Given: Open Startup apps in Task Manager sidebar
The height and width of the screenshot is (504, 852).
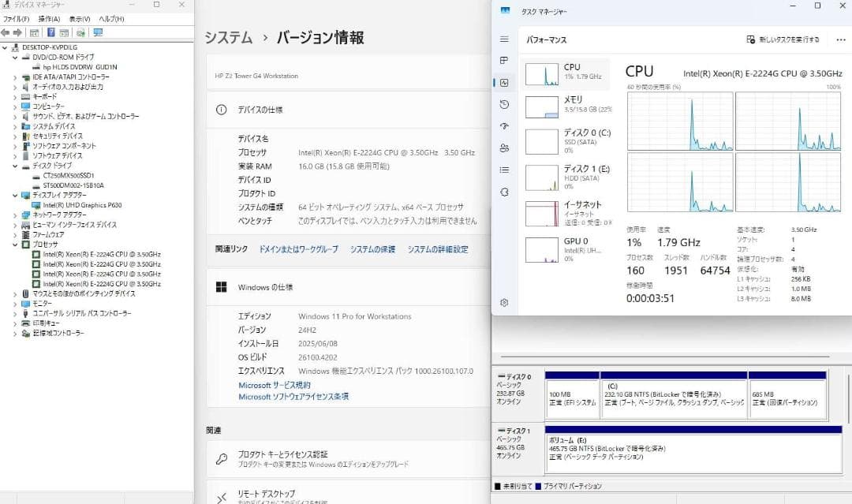Looking at the screenshot, I should (x=503, y=126).
